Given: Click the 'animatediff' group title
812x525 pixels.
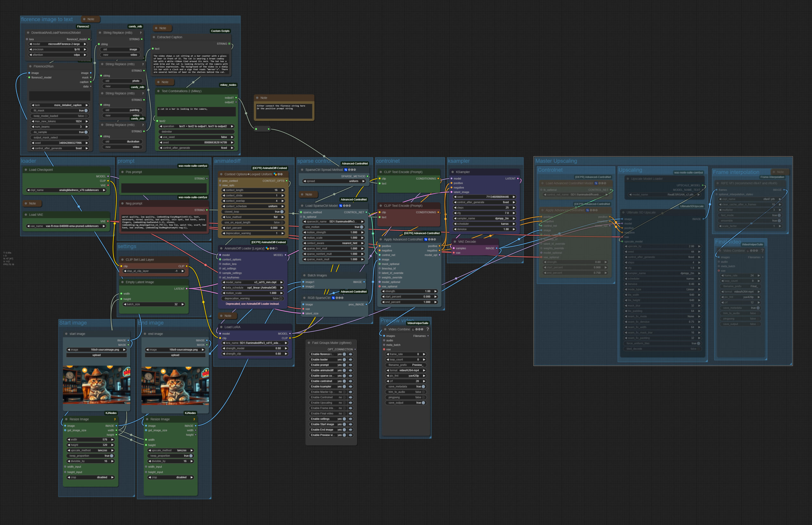Looking at the screenshot, I should point(227,161).
